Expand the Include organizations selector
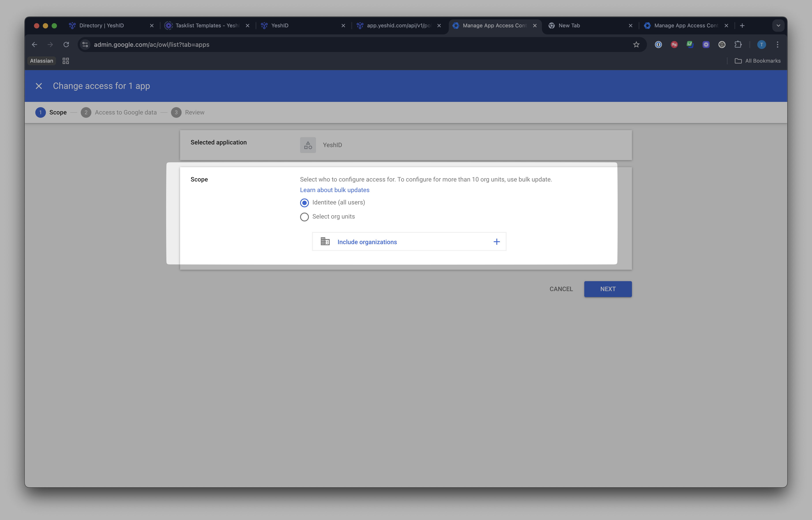 pyautogui.click(x=409, y=242)
